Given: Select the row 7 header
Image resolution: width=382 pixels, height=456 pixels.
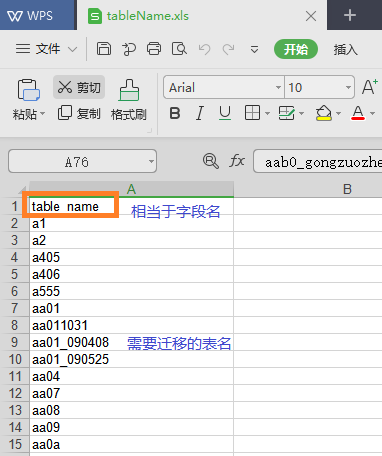Looking at the screenshot, I should [x=15, y=308].
